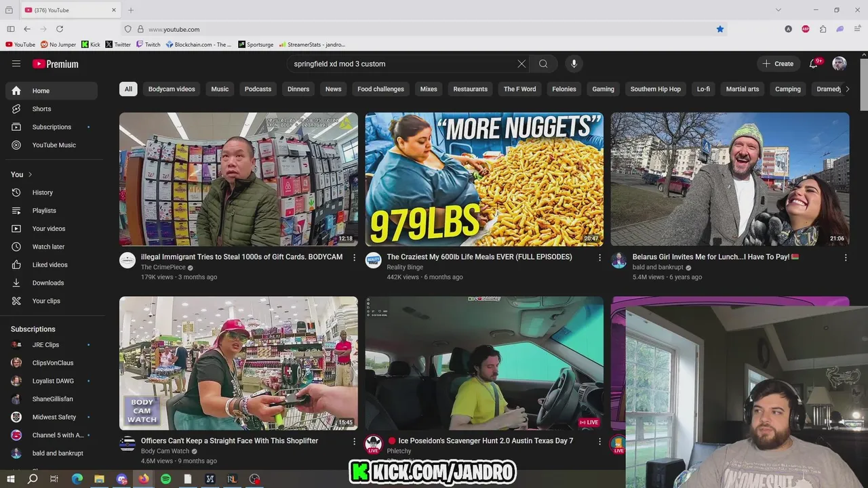868x488 pixels.
Task: Select the Gaming filter chip
Action: 603,89
